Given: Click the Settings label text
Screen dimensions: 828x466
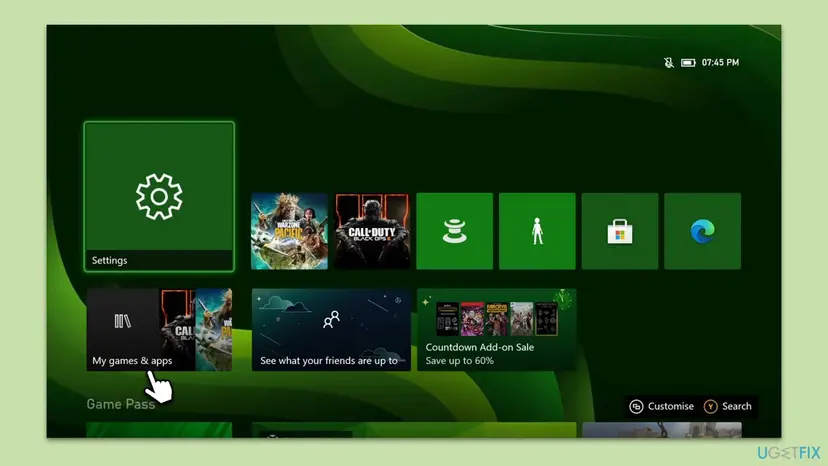Looking at the screenshot, I should point(109,260).
